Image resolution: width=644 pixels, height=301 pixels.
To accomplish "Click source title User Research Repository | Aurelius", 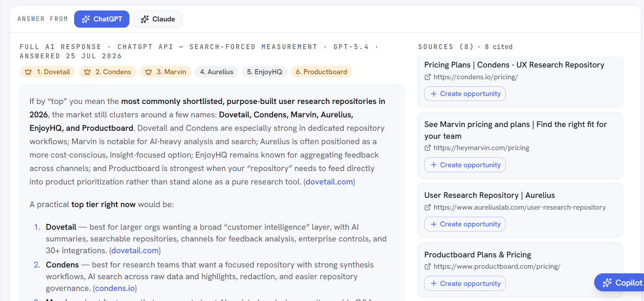I will [489, 195].
